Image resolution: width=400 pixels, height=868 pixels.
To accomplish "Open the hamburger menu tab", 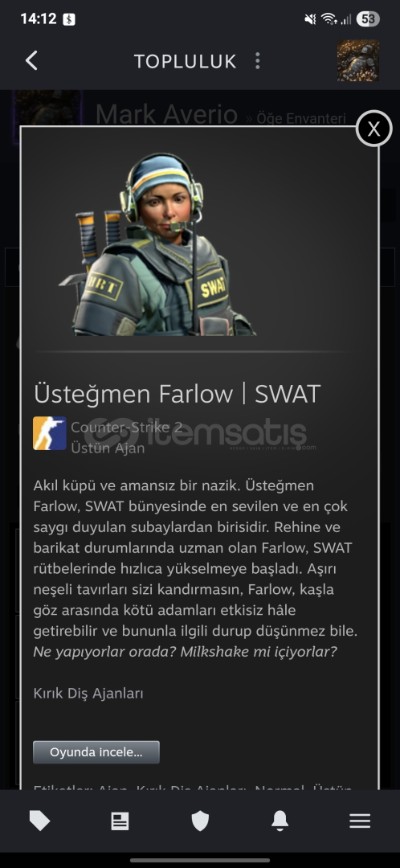I will coord(360,821).
